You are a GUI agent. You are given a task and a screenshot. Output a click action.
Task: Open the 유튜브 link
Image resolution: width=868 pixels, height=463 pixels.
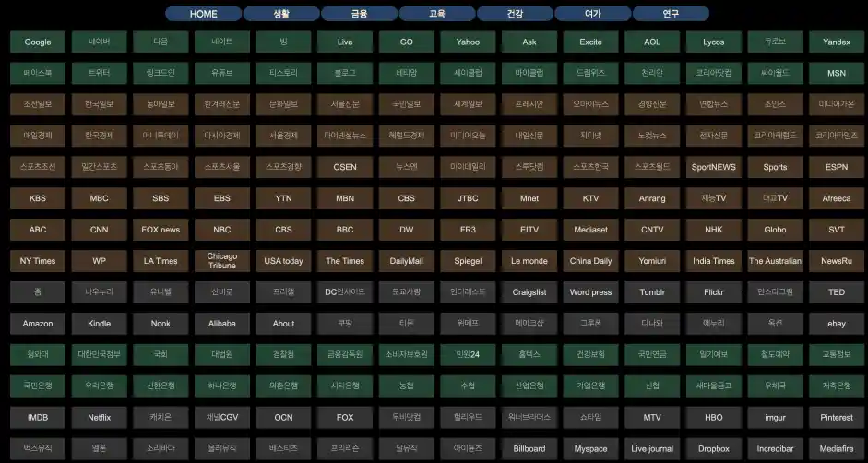pos(222,73)
